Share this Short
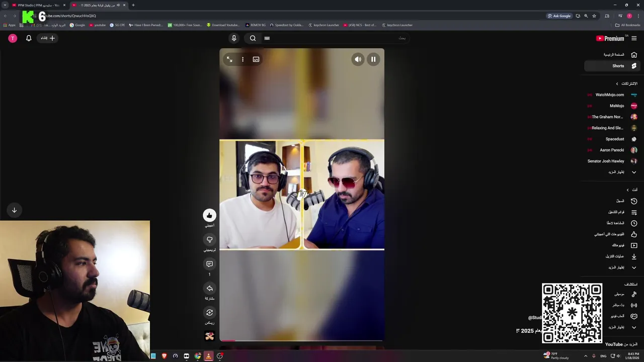 pos(209,288)
